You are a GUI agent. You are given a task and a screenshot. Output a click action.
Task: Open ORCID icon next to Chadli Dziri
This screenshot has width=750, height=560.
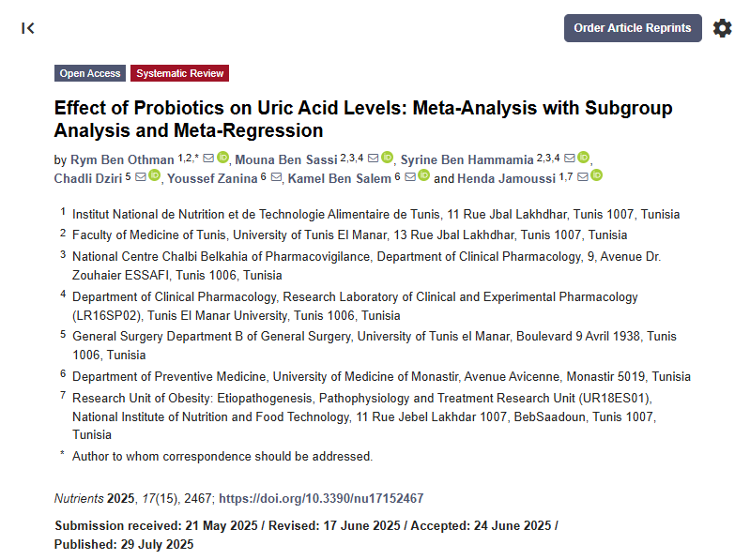[x=155, y=175]
